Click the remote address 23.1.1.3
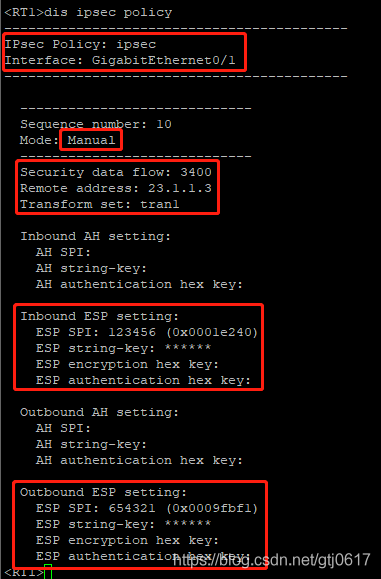This screenshot has width=381, height=579. pos(180,188)
